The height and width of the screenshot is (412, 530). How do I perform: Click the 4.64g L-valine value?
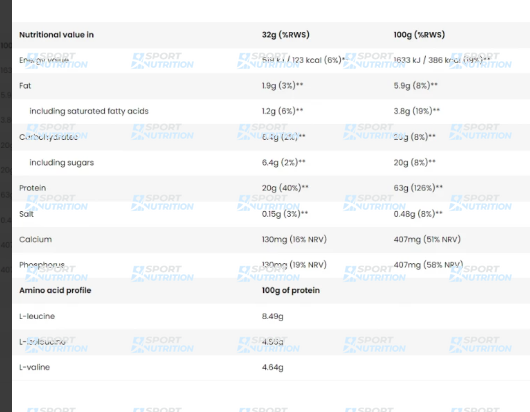click(272, 367)
